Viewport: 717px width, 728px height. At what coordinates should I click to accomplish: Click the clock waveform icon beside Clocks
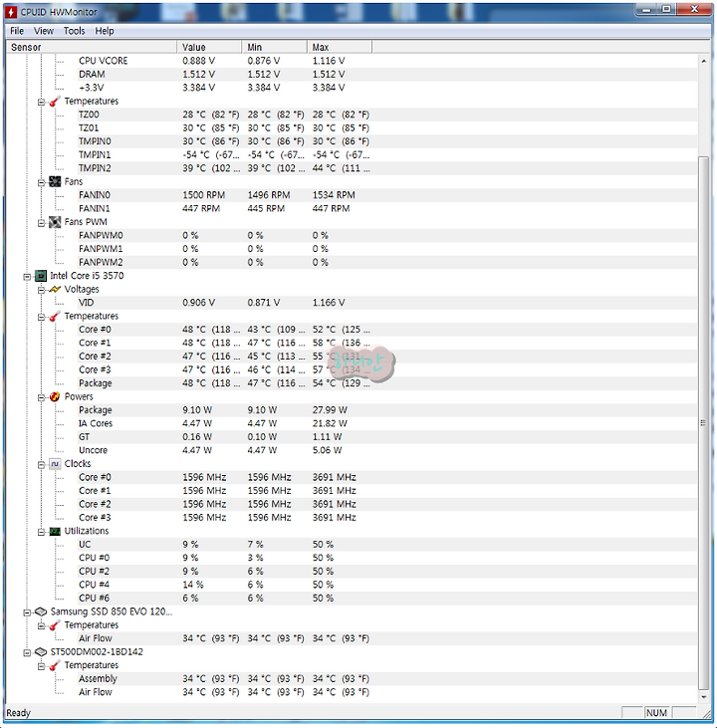(55, 464)
